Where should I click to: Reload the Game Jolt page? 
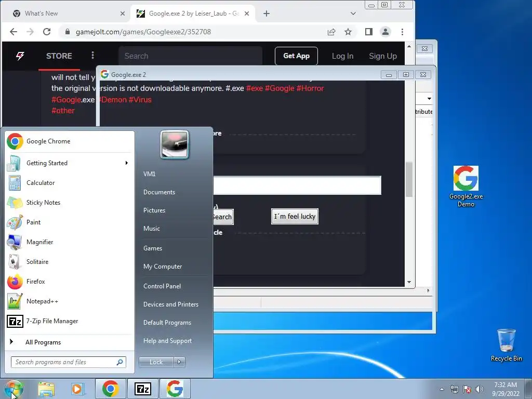click(47, 32)
